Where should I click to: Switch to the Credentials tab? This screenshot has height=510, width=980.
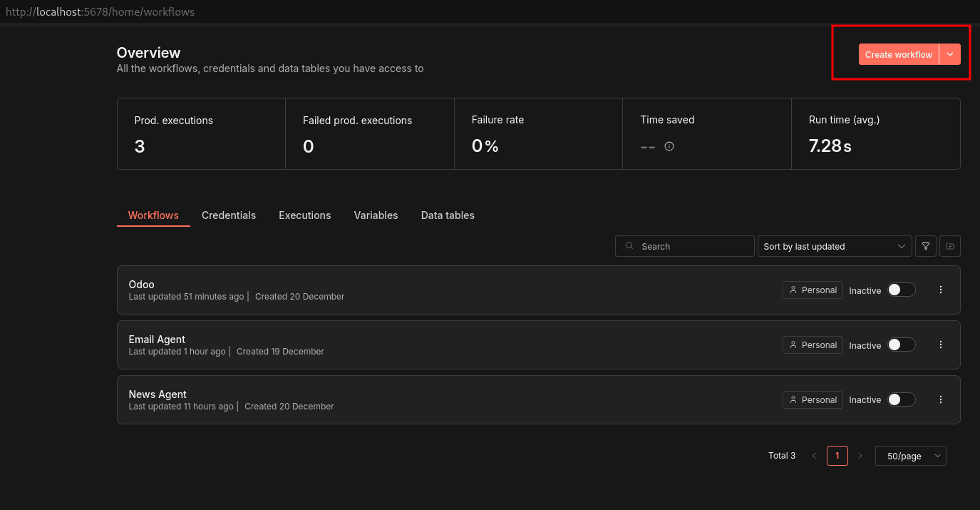[x=229, y=215]
